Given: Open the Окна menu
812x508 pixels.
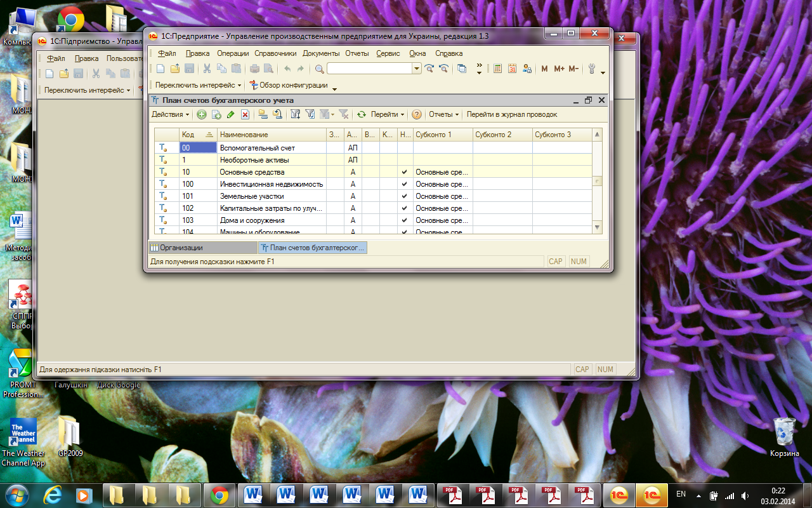Looking at the screenshot, I should (417, 53).
